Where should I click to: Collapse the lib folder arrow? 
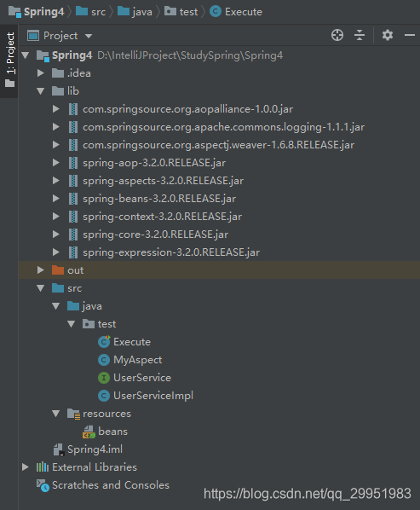(x=41, y=91)
